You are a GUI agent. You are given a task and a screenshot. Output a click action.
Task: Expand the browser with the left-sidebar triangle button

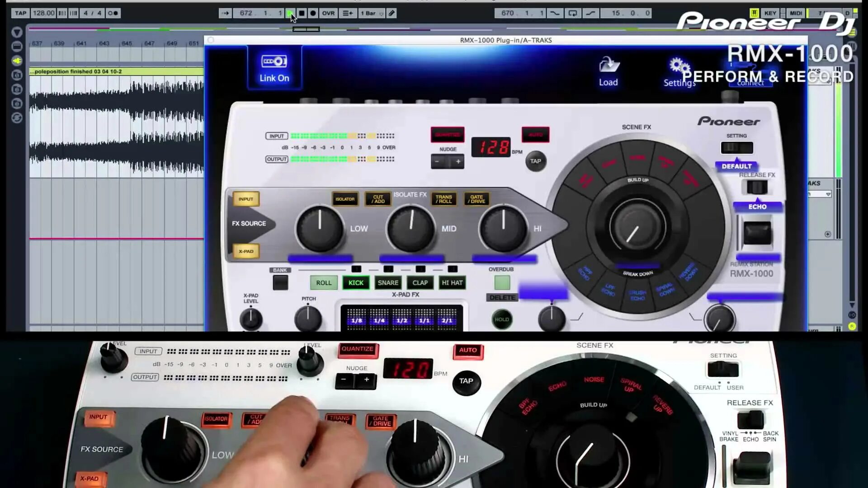pyautogui.click(x=17, y=32)
